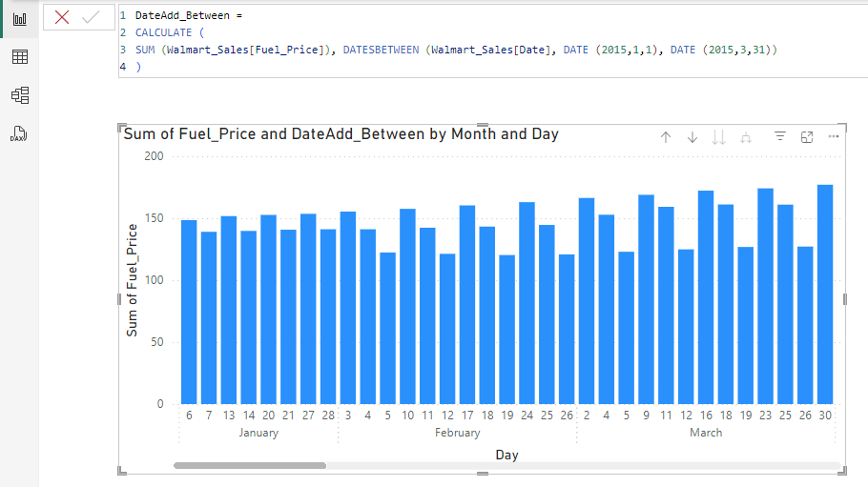Open the Report view in sidebar
868x487 pixels.
coord(19,18)
